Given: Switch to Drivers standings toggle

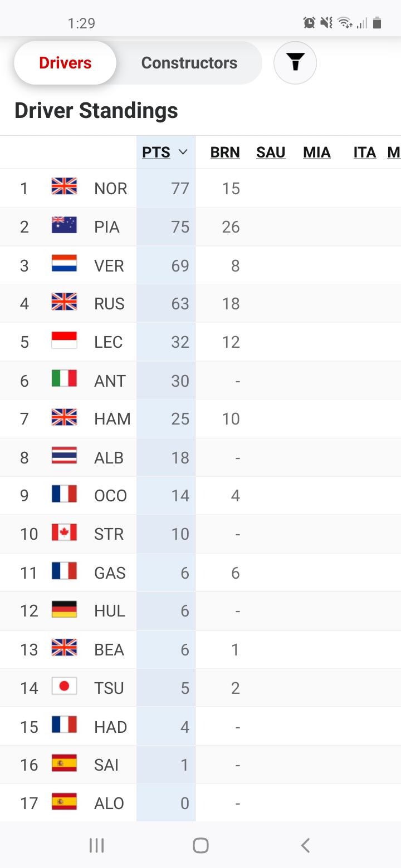Looking at the screenshot, I should click(x=65, y=63).
